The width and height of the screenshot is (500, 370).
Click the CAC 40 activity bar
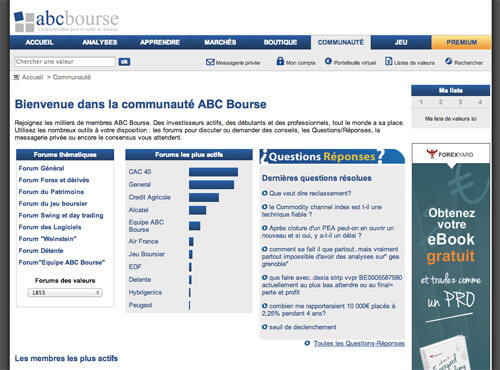(213, 172)
